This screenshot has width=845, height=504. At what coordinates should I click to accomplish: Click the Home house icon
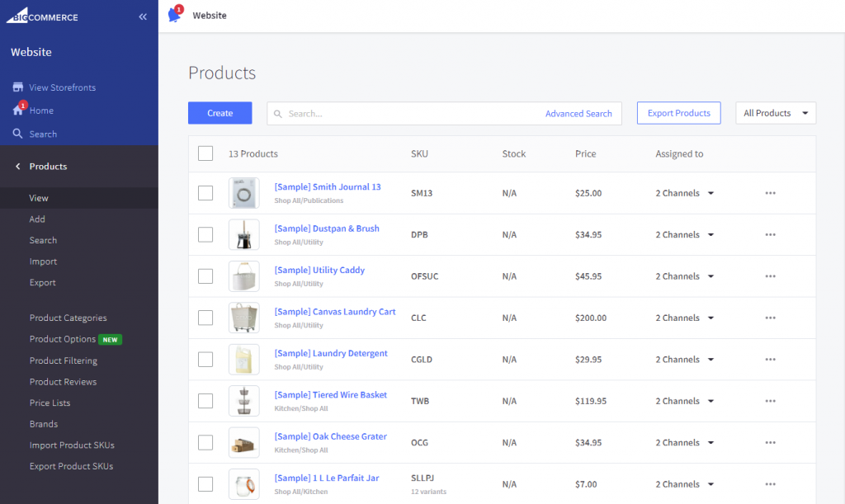tap(18, 110)
